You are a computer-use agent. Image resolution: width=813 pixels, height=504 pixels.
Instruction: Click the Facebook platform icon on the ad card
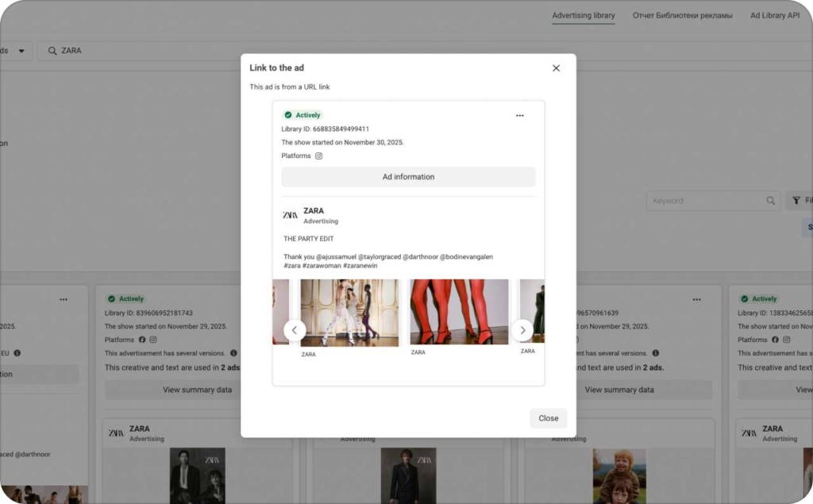coord(142,339)
